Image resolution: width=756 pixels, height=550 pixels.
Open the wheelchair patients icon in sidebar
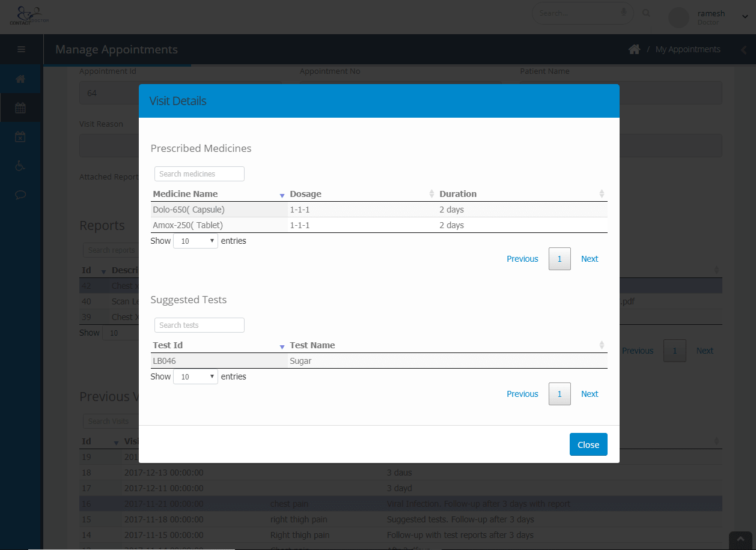click(20, 166)
